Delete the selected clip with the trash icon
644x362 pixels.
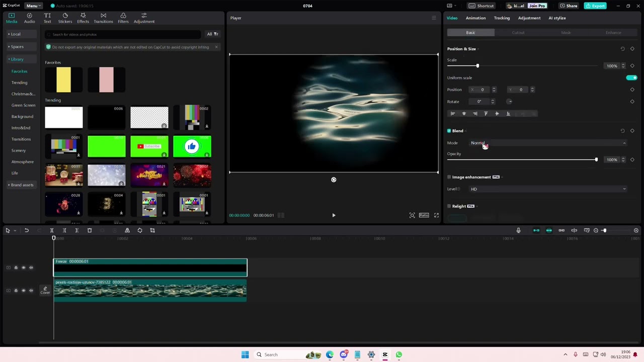tap(90, 230)
